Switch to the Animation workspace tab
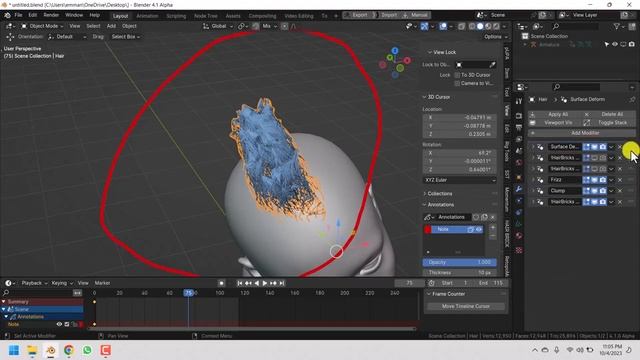 [147, 16]
